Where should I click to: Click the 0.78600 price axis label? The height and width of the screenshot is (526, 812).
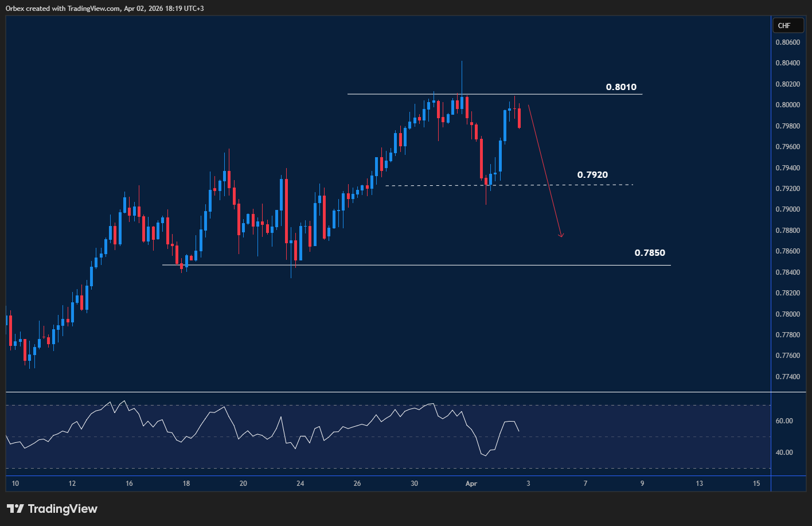(x=787, y=251)
